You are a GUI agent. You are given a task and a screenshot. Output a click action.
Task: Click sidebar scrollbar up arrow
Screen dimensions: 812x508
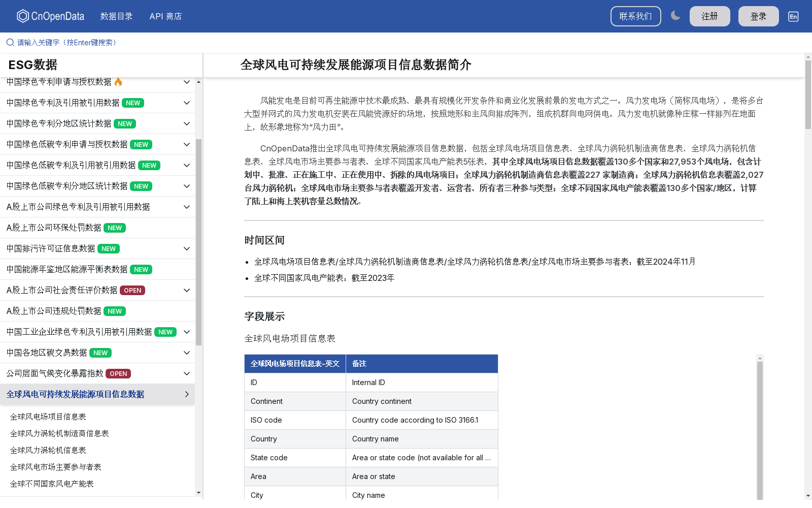pyautogui.click(x=198, y=81)
